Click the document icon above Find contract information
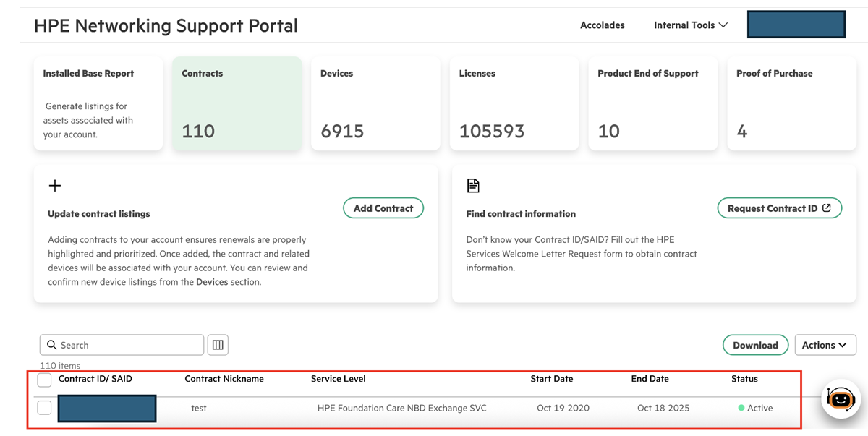This screenshot has width=868, height=436. 473,186
